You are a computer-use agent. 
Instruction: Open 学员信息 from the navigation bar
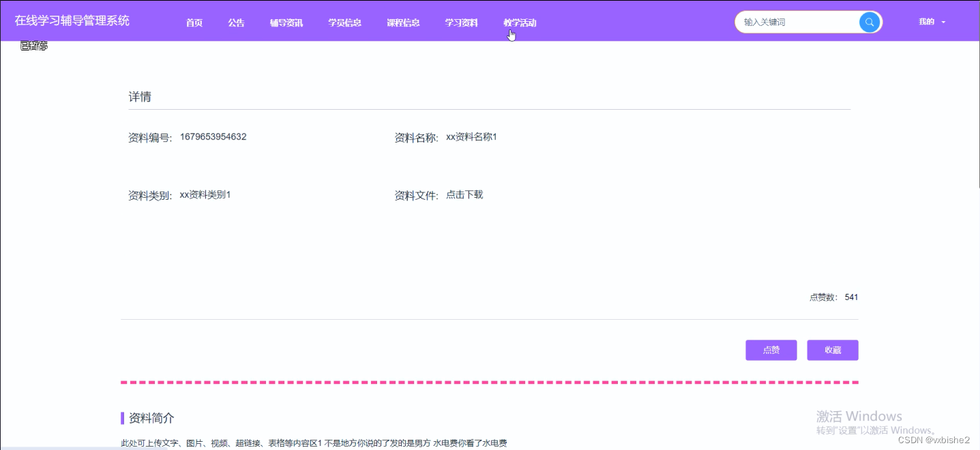tap(344, 22)
